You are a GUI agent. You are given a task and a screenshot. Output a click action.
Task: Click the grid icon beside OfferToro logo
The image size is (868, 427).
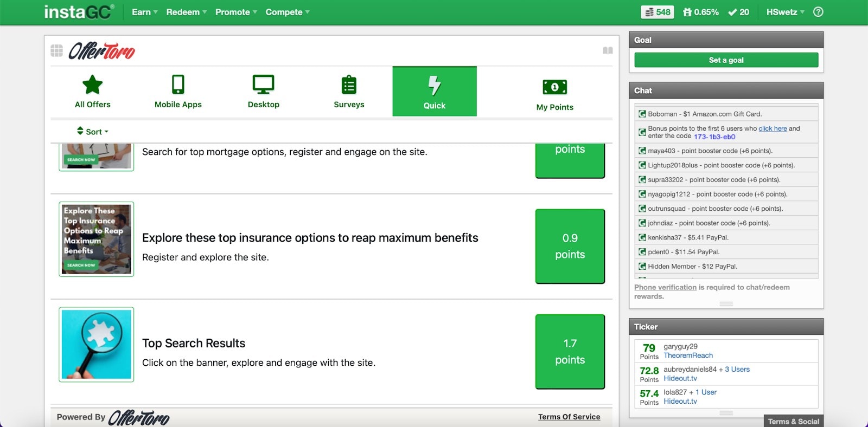56,51
